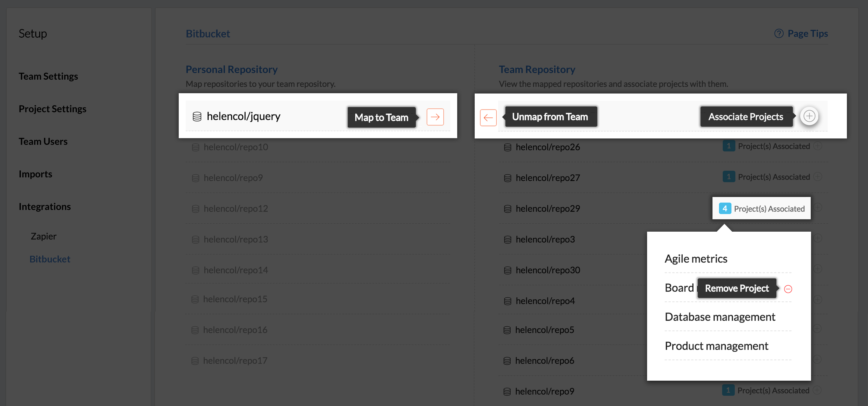Click Page Tips question mark icon

tap(778, 33)
